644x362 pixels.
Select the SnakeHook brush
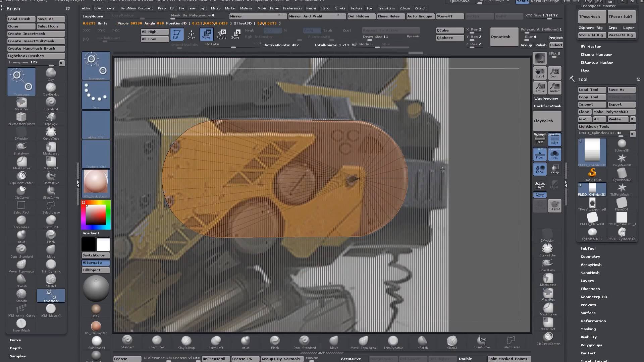[x=21, y=147]
